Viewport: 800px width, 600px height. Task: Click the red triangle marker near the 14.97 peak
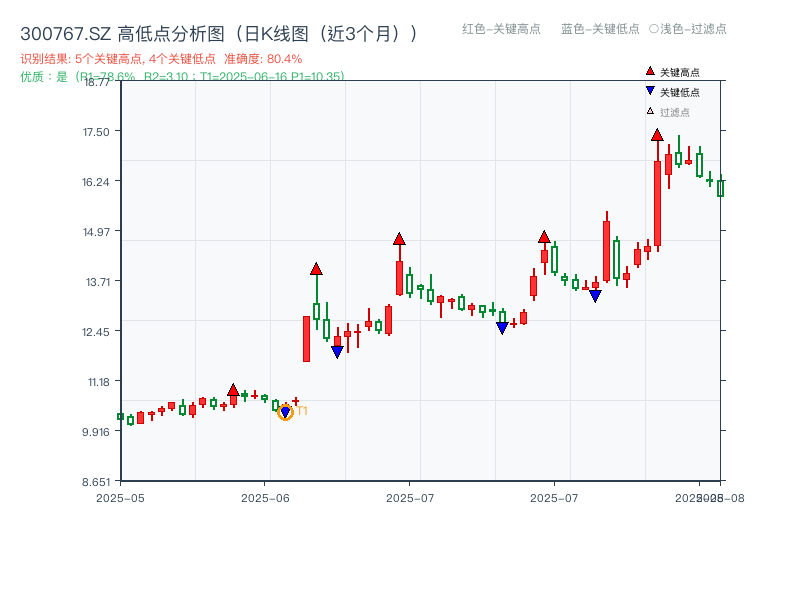(x=400, y=238)
